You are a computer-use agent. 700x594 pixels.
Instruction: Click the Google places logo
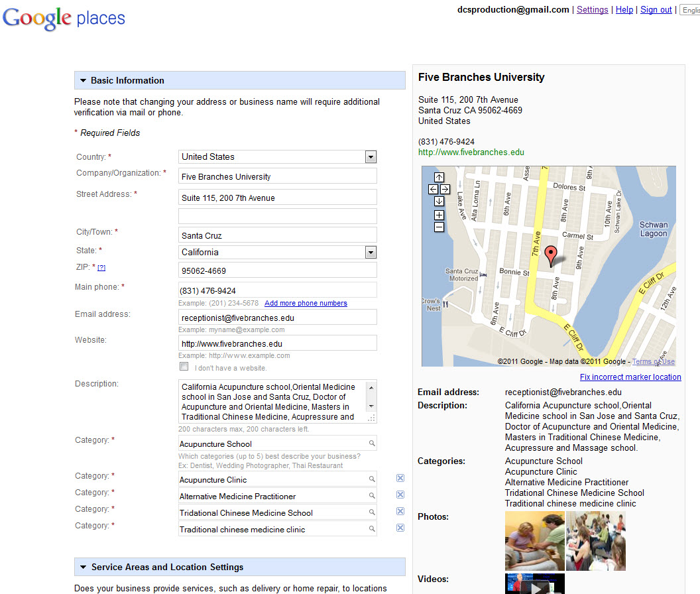[64, 19]
